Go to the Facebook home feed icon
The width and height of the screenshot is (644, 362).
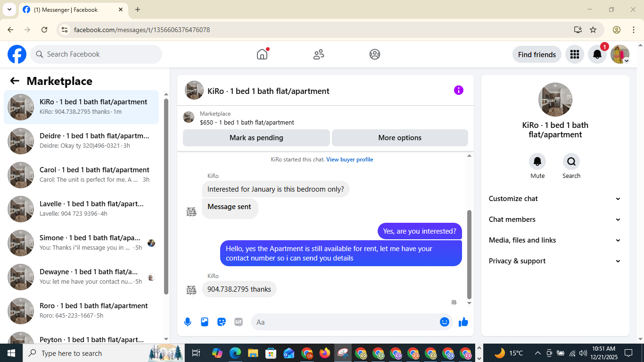tap(262, 54)
